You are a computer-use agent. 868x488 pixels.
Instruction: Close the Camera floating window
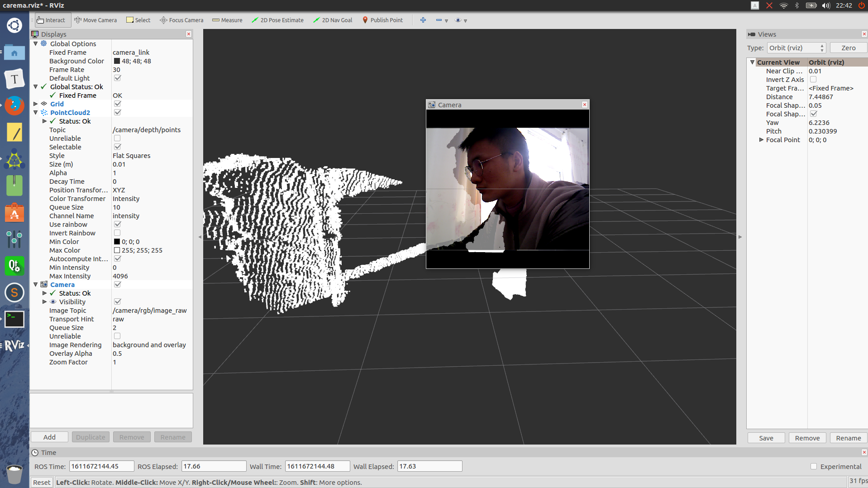point(585,105)
